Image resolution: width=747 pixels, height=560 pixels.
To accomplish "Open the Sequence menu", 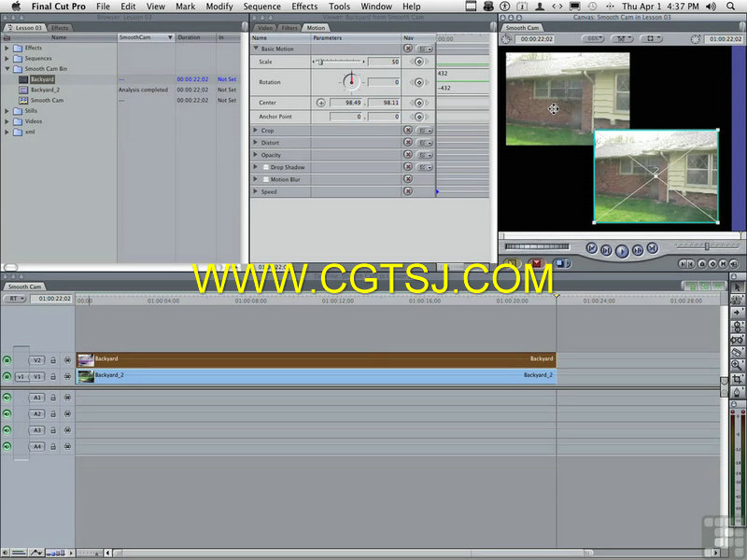I will tap(261, 7).
